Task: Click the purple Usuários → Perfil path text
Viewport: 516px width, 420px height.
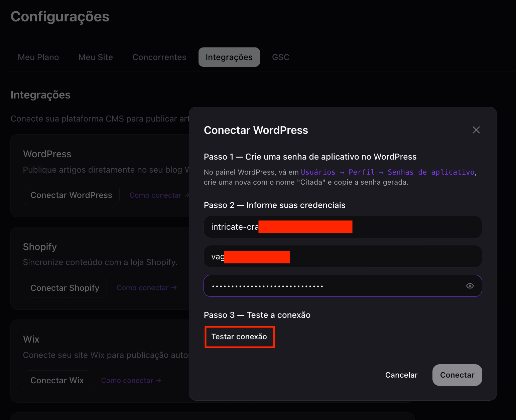Action: pyautogui.click(x=388, y=172)
